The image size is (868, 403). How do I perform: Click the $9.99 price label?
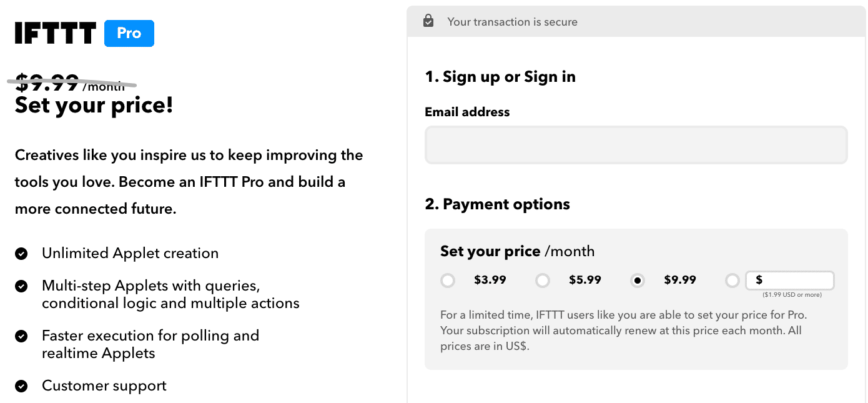[680, 280]
